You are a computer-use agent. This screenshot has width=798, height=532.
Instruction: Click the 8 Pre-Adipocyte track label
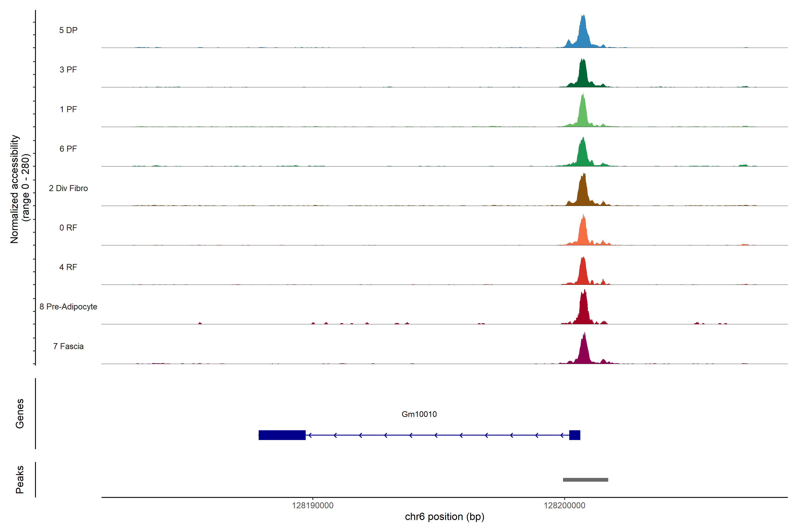tap(68, 307)
